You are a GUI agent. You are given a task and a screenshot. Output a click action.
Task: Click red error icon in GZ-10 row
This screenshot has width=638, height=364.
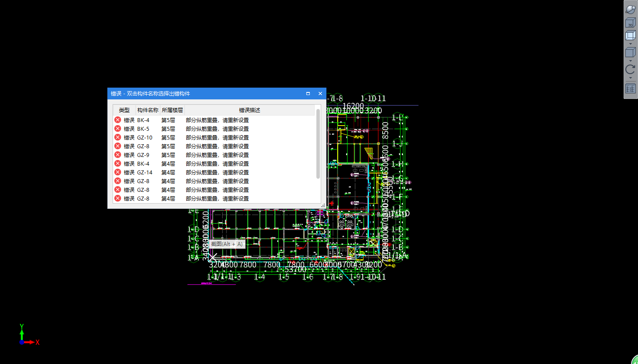tap(117, 137)
